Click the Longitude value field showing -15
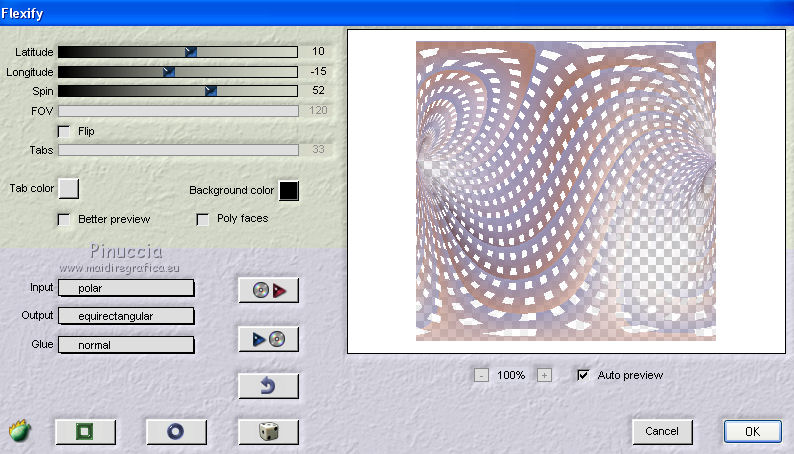The height and width of the screenshot is (454, 794). (x=318, y=71)
